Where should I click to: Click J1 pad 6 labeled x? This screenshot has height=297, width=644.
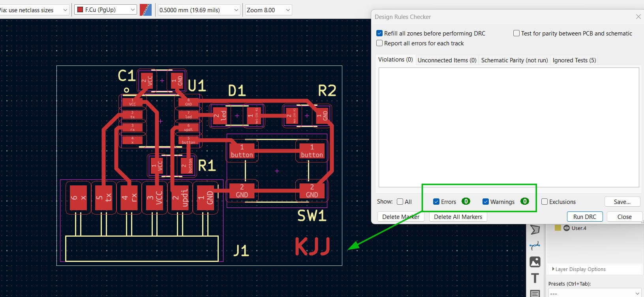point(79,197)
